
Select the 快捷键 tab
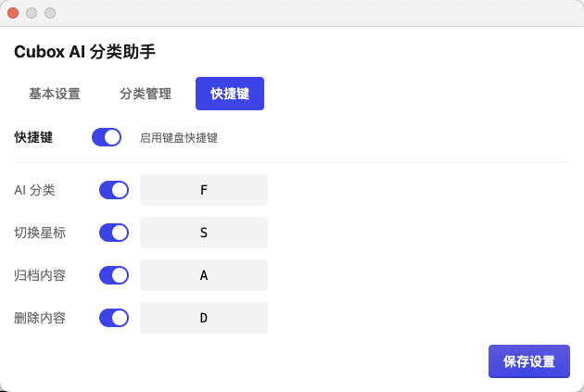point(230,94)
